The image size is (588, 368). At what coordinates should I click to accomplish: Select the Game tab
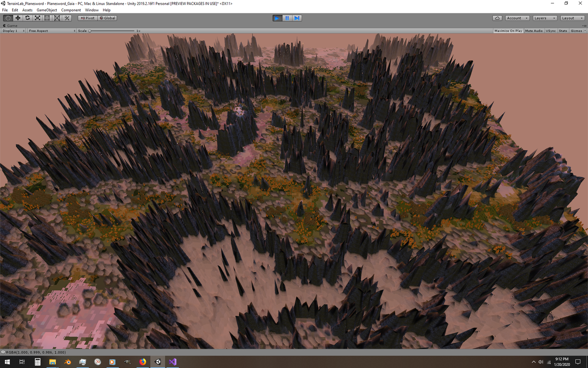pos(11,26)
